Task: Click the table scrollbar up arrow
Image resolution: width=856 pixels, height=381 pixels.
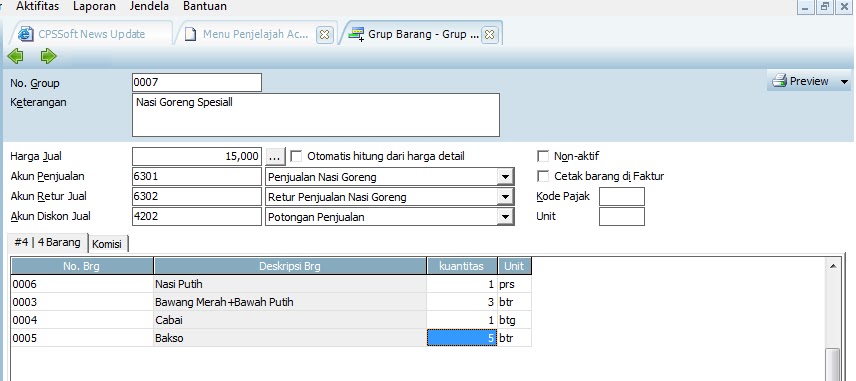Action: [x=833, y=266]
